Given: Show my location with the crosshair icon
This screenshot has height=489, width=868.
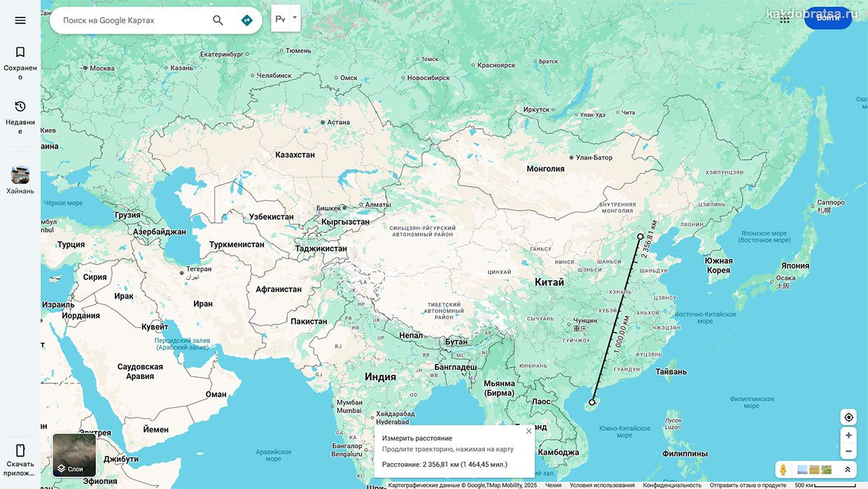Looking at the screenshot, I should coord(848,417).
